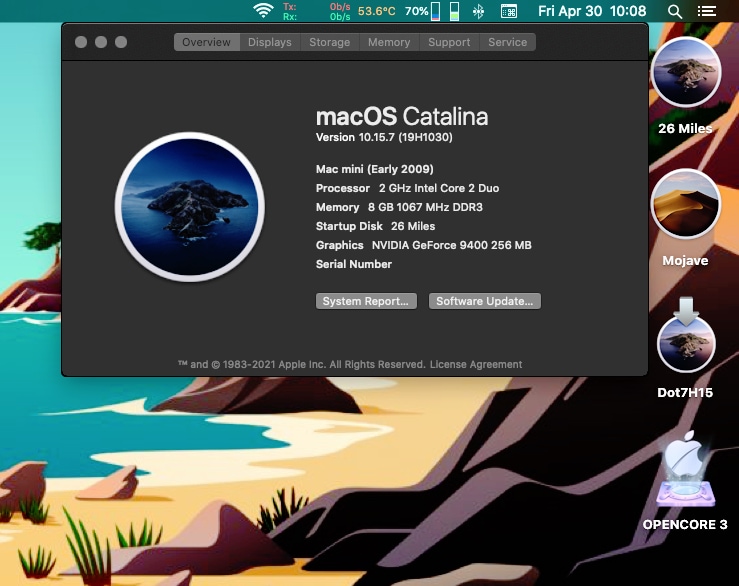
Task: Click the Tx/Rx network speed monitor
Action: [x=316, y=11]
